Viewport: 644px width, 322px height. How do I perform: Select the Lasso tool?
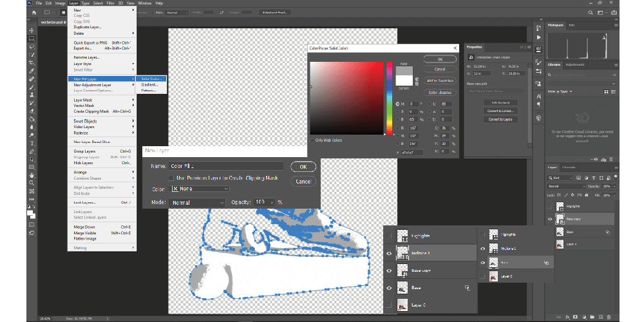[32, 47]
